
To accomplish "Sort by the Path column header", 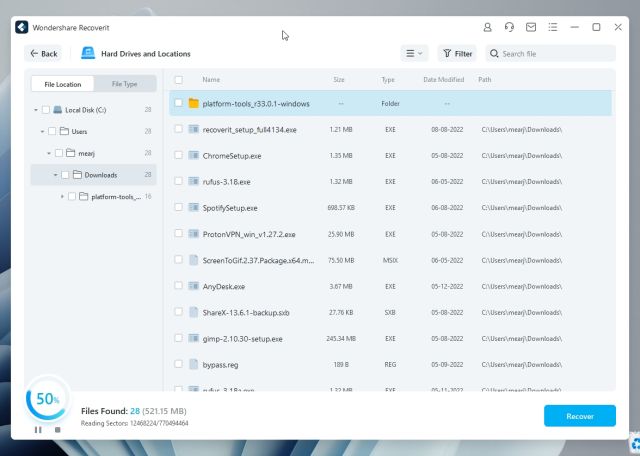I will point(484,80).
